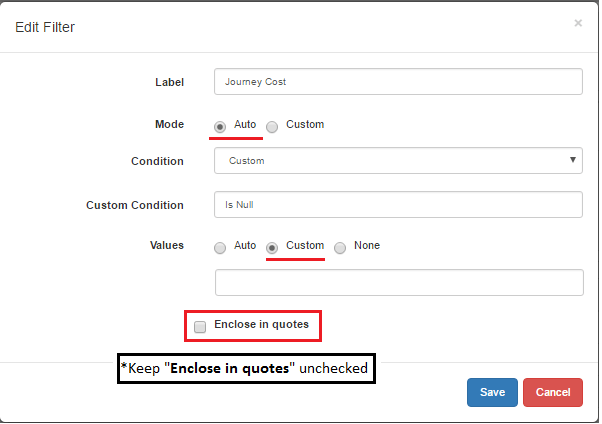The width and height of the screenshot is (602, 424).
Task: Select Custom for Mode
Action: (272, 127)
